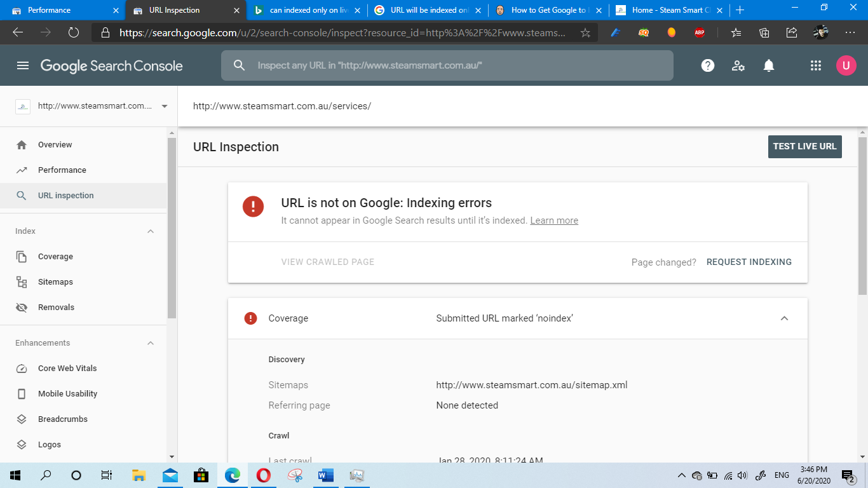Bookmark this page with the star icon

click(585, 32)
